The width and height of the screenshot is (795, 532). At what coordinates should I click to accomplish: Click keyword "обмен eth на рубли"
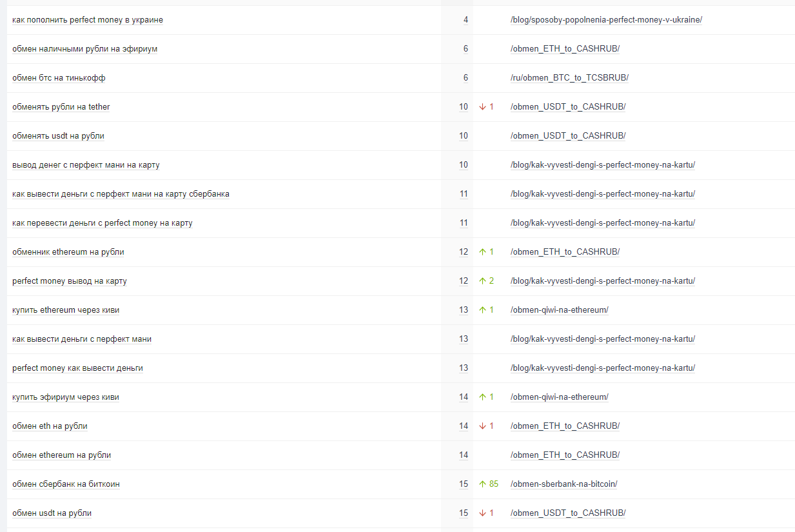click(50, 426)
